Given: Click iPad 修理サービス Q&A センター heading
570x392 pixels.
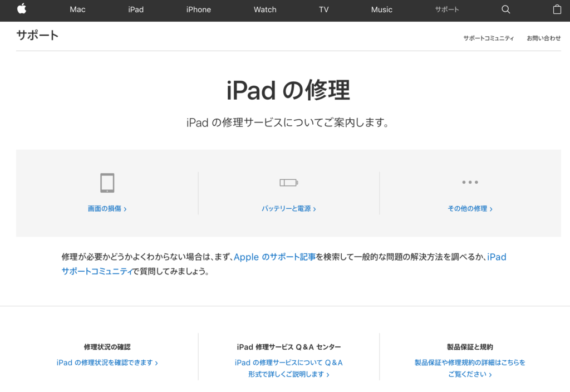Looking at the screenshot, I should tap(289, 347).
